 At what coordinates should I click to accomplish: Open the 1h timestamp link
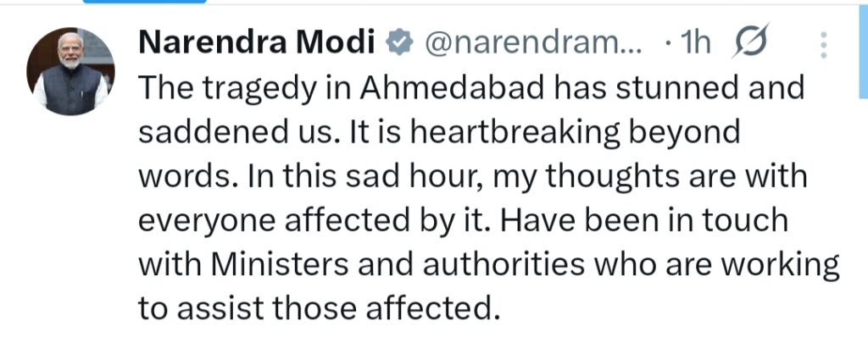tap(694, 42)
